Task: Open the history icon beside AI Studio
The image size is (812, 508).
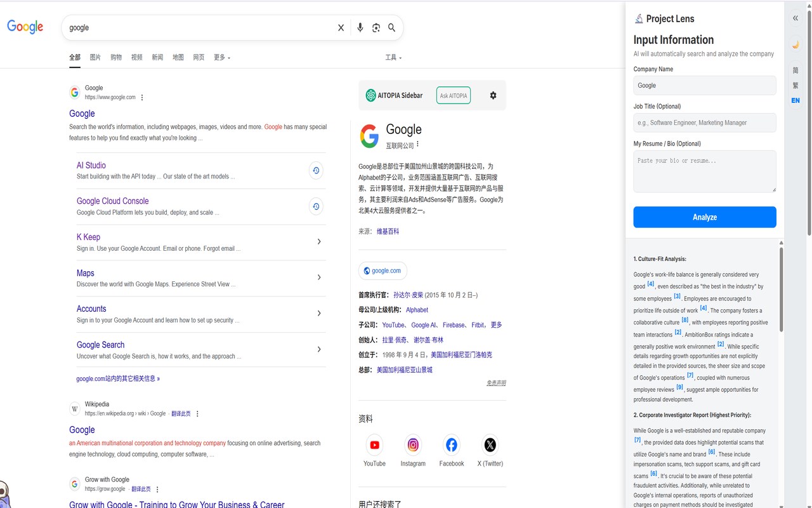Action: coord(316,170)
